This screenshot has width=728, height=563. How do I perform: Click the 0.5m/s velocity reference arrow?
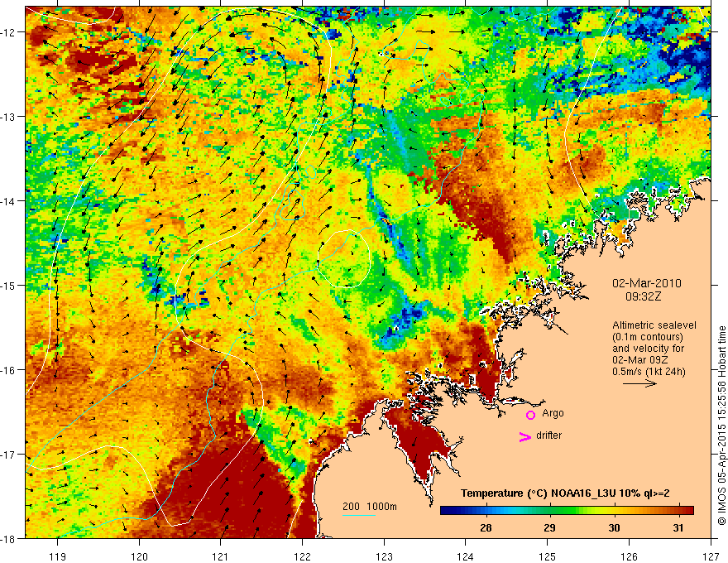pyautogui.click(x=639, y=383)
